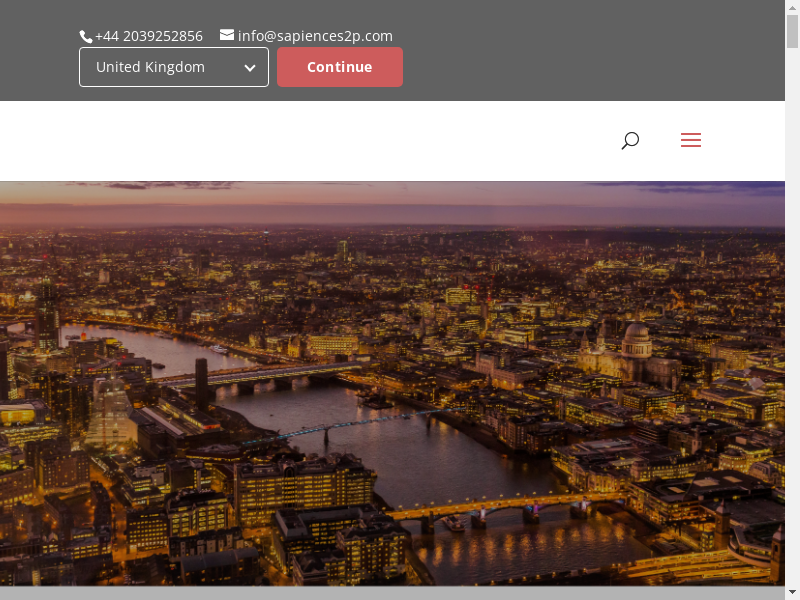Click the scrollbar down arrow

point(792,592)
